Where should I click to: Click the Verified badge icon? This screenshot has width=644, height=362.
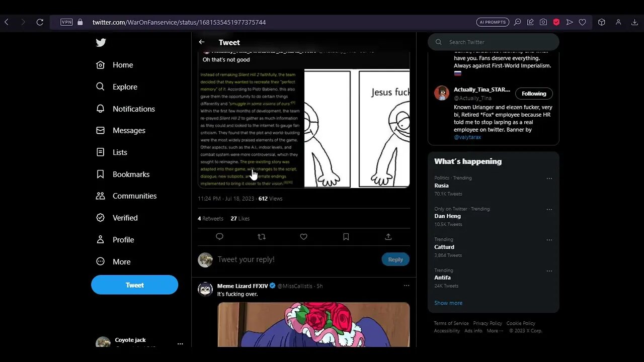point(101,218)
